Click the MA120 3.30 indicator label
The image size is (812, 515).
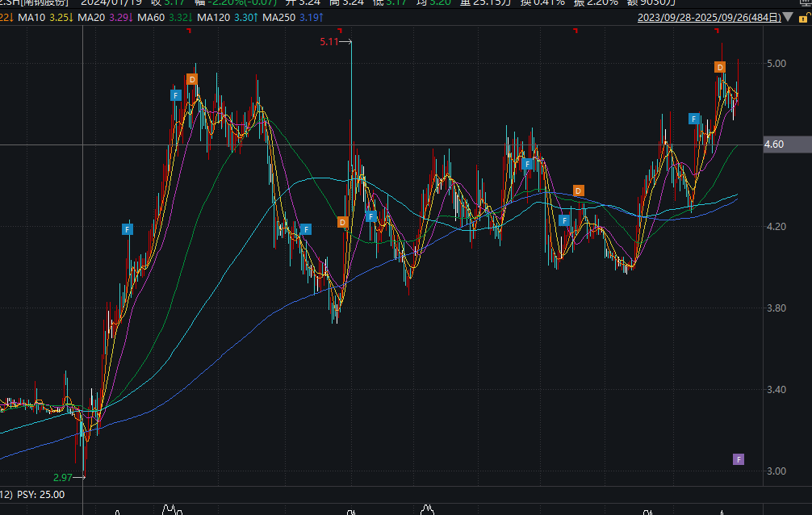228,18
